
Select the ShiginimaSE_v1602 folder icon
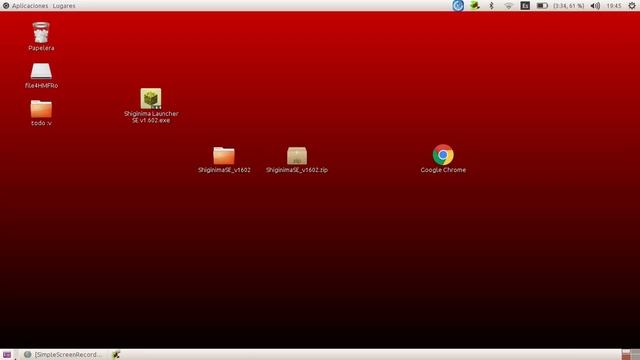coord(224,156)
